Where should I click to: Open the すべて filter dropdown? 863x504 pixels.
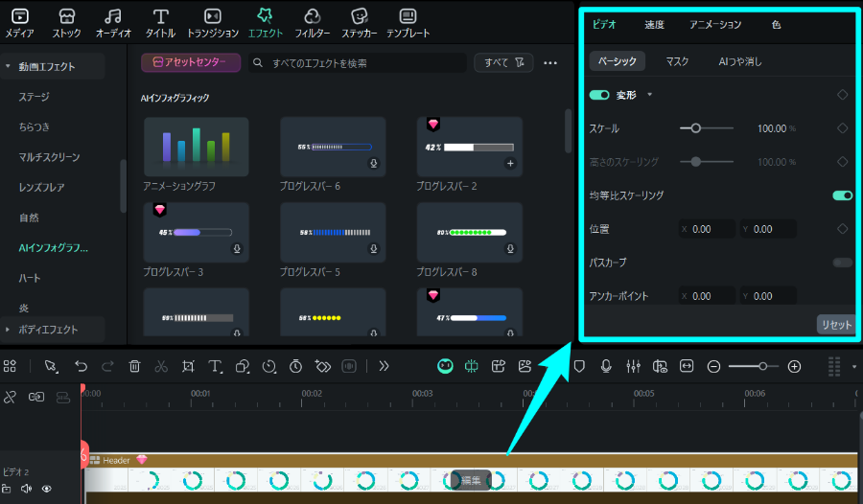[x=503, y=62]
